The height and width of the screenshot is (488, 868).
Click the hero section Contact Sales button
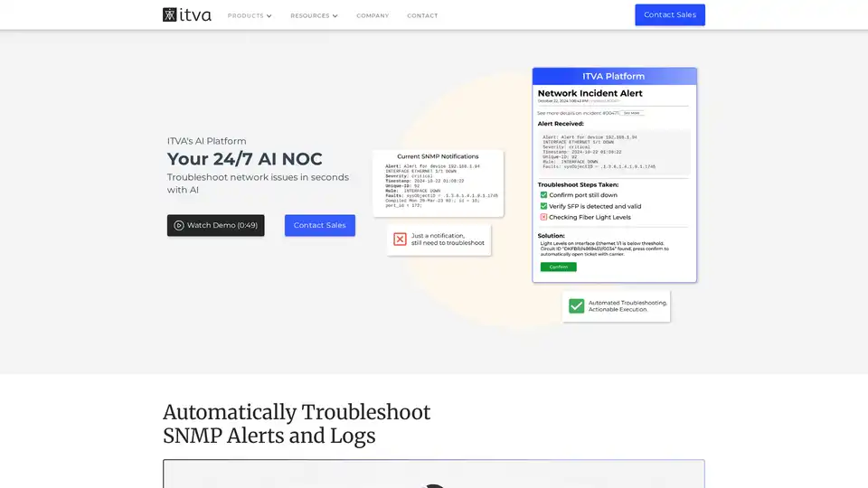[x=320, y=225]
